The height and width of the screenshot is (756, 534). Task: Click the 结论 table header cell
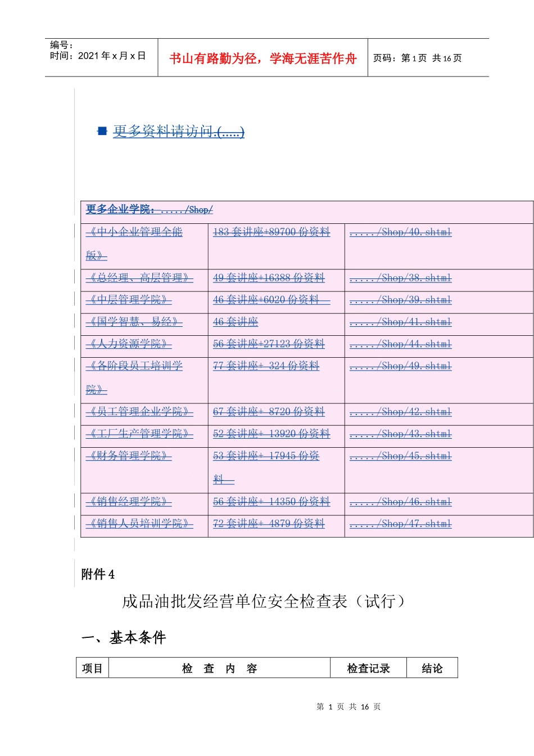[432, 668]
